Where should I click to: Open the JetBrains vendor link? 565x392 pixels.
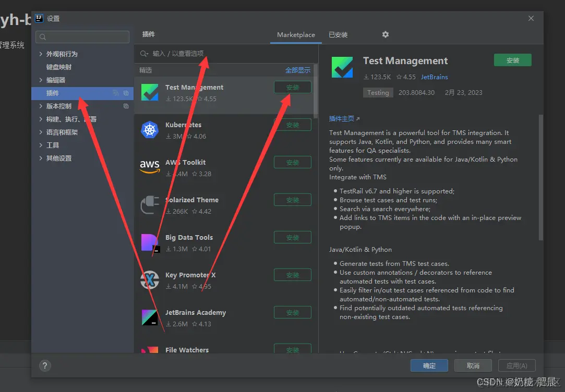(x=434, y=77)
